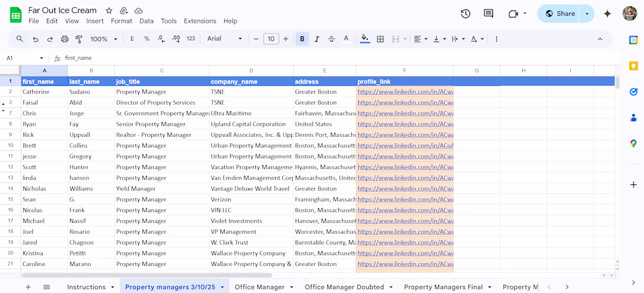
Task: Open horizontal align dropdown
Action: coord(420,39)
